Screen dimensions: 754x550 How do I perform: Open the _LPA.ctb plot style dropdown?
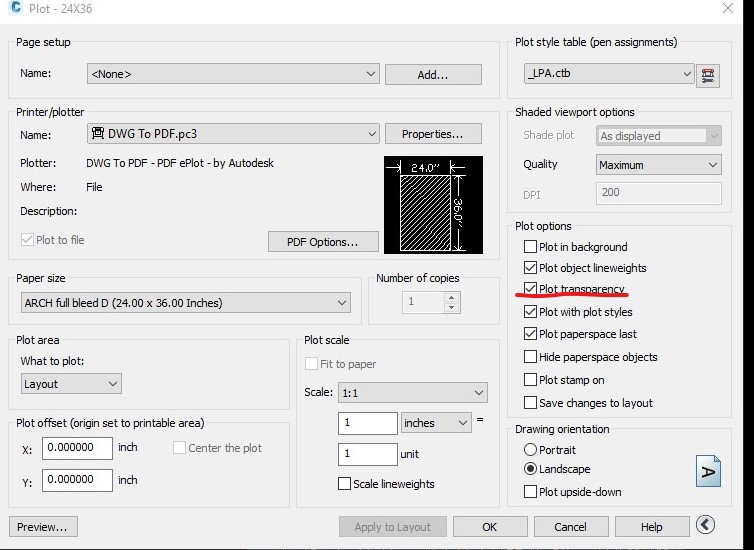(609, 74)
